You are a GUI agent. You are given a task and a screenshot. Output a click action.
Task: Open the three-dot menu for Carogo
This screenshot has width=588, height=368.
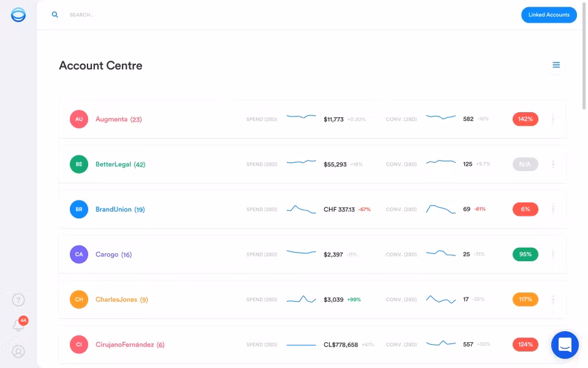[x=553, y=254]
